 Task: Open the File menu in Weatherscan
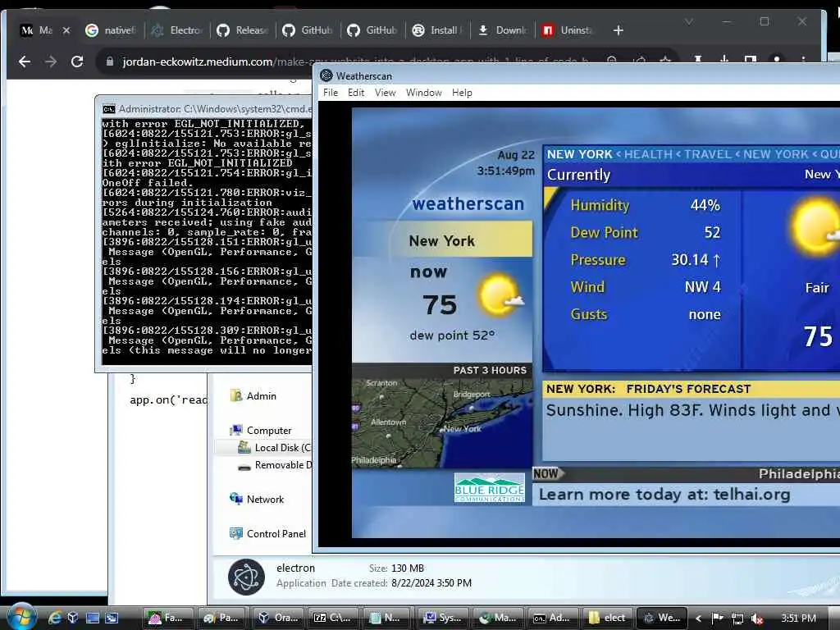click(331, 93)
